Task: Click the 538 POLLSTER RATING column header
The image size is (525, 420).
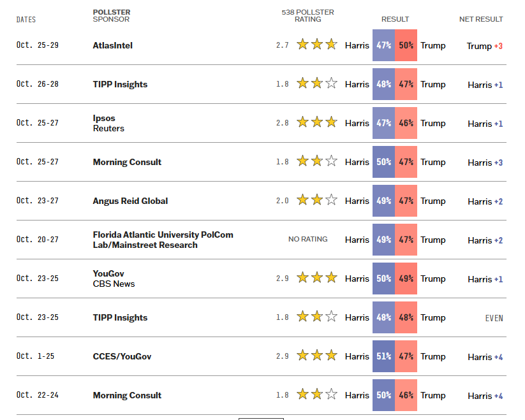Action: point(307,16)
